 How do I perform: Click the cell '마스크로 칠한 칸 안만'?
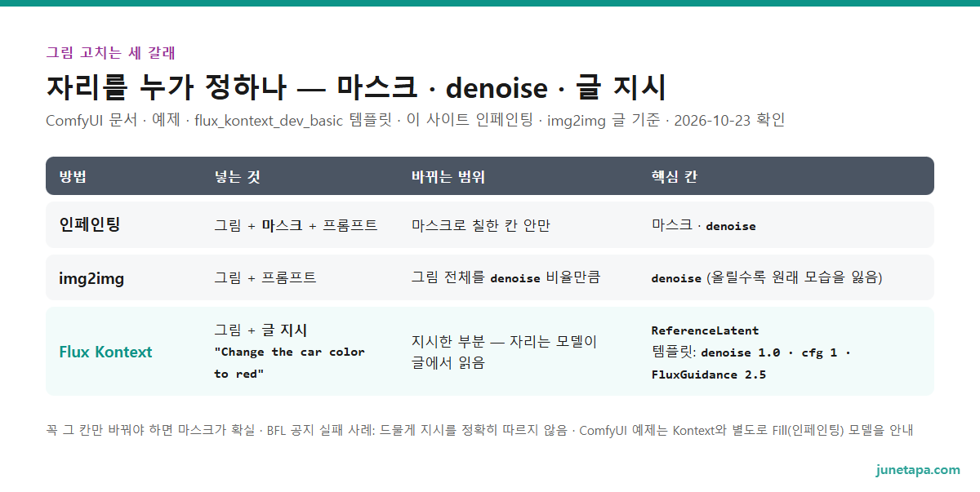point(481,225)
